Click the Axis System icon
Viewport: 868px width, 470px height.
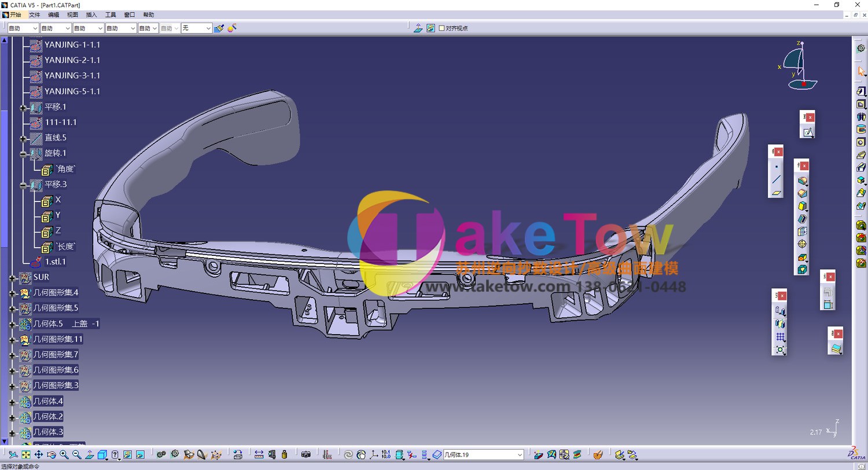point(374,455)
